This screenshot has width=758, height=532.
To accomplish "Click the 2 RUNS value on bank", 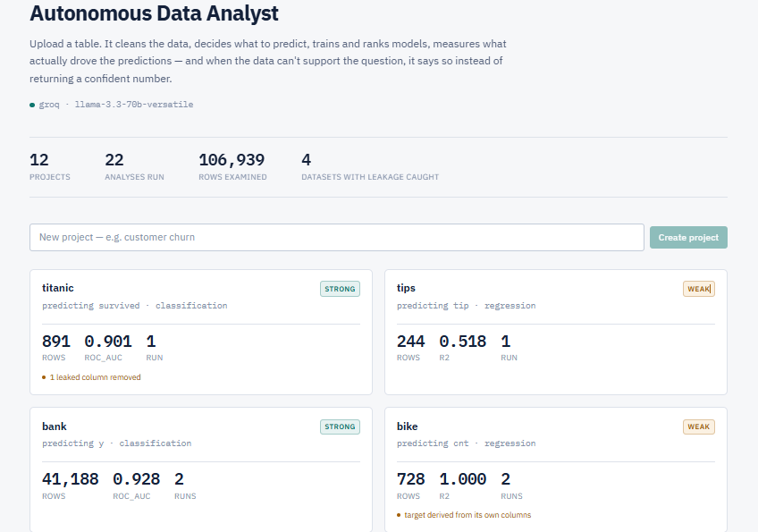I will pos(185,486).
